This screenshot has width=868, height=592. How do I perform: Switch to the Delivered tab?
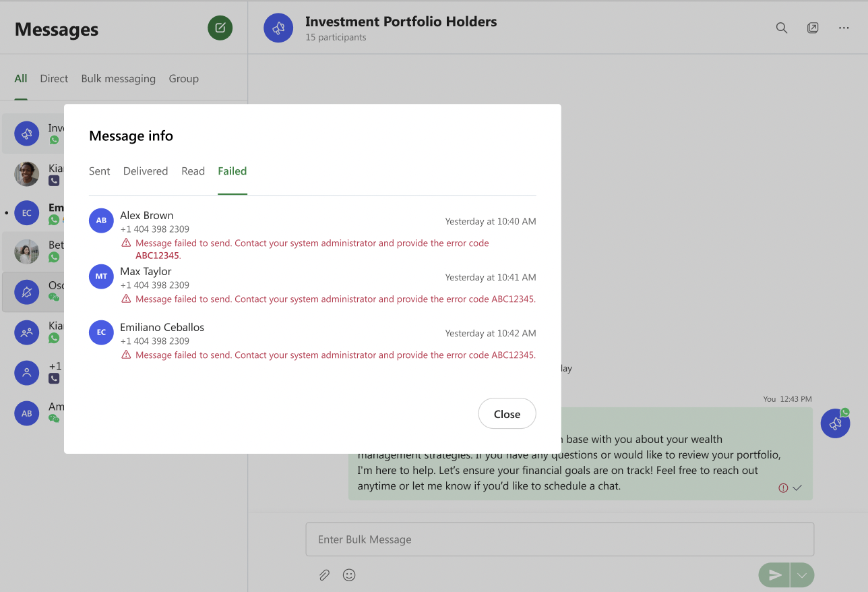coord(146,171)
